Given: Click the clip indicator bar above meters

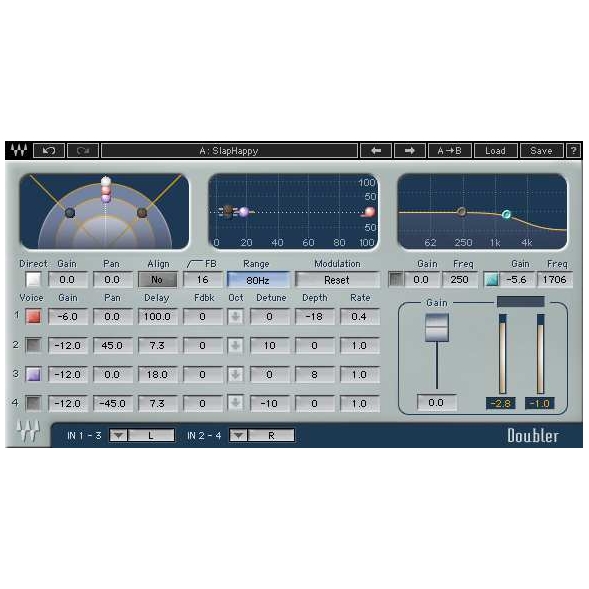Looking at the screenshot, I should (521, 301).
